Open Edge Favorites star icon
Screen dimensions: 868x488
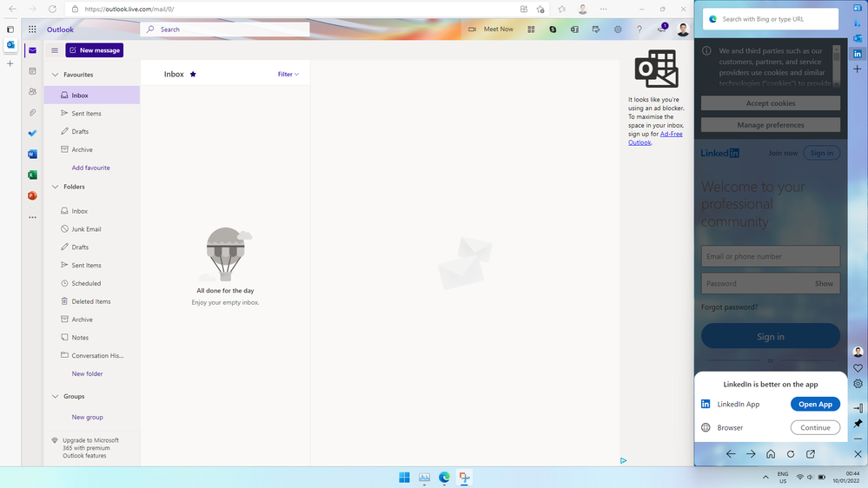(x=562, y=9)
